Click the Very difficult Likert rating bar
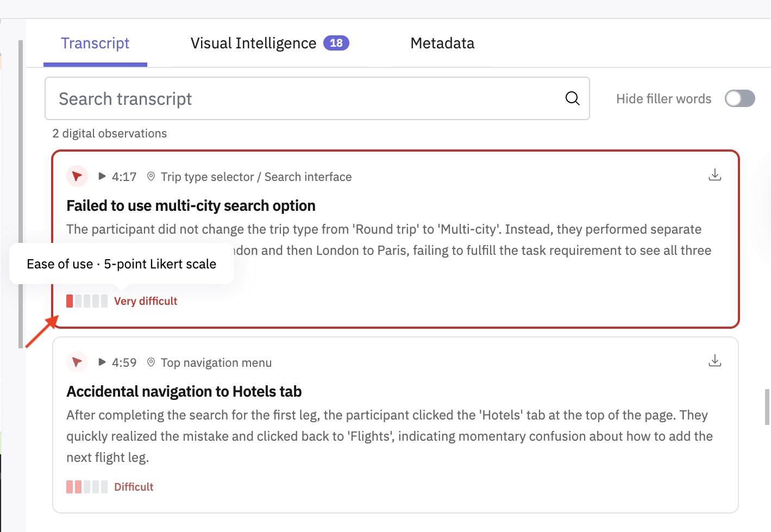Viewport: 771px width, 532px height. click(87, 301)
